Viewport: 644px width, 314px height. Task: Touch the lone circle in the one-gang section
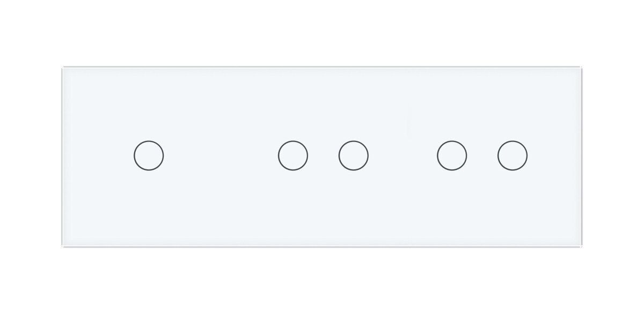[x=149, y=156]
